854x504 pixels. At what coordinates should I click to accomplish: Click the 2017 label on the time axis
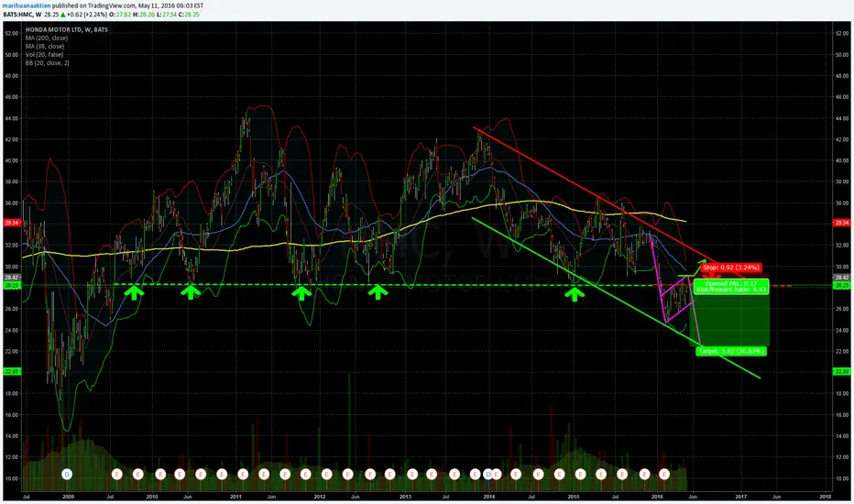pyautogui.click(x=741, y=497)
